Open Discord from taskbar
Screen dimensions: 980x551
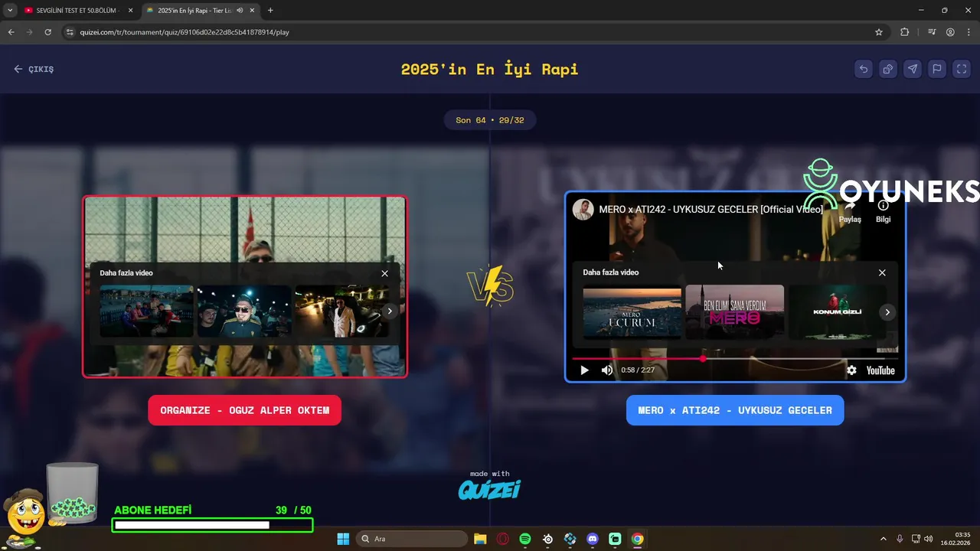tap(592, 539)
